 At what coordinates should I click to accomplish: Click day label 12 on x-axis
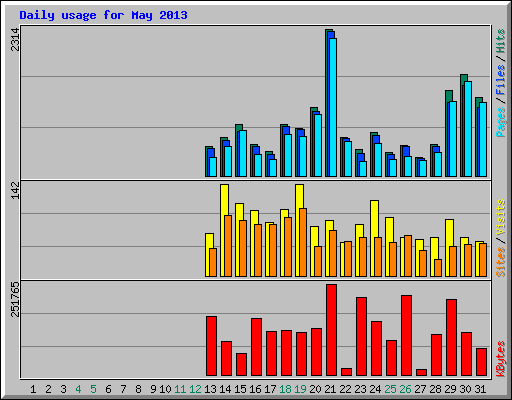pos(195,389)
